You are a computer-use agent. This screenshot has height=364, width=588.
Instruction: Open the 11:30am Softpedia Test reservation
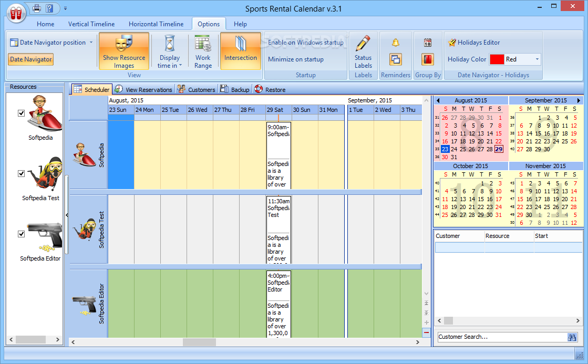point(278,230)
